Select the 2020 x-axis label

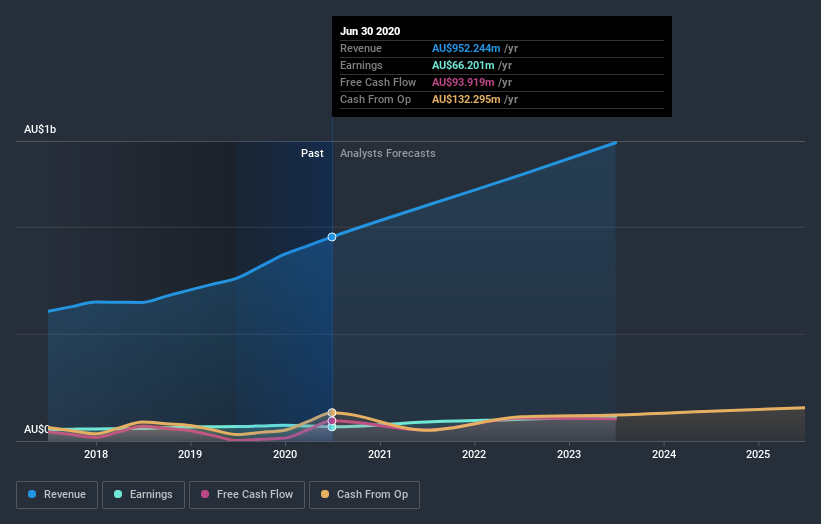(285, 454)
